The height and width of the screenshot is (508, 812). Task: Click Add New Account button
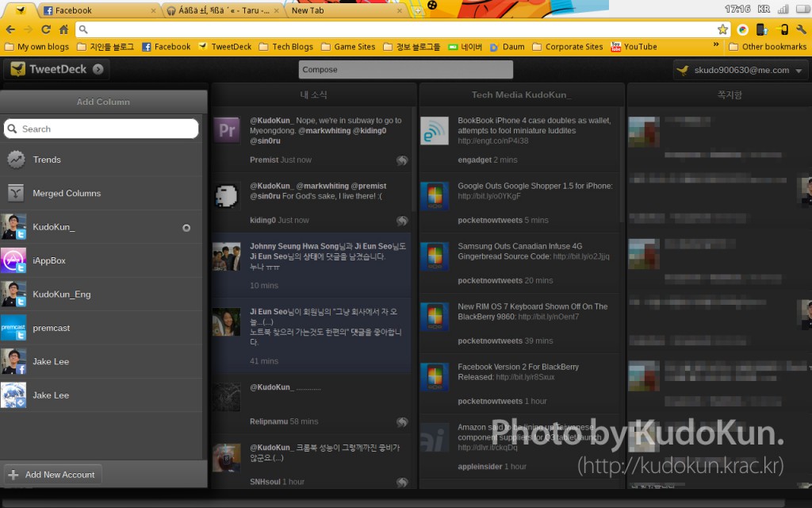(52, 475)
